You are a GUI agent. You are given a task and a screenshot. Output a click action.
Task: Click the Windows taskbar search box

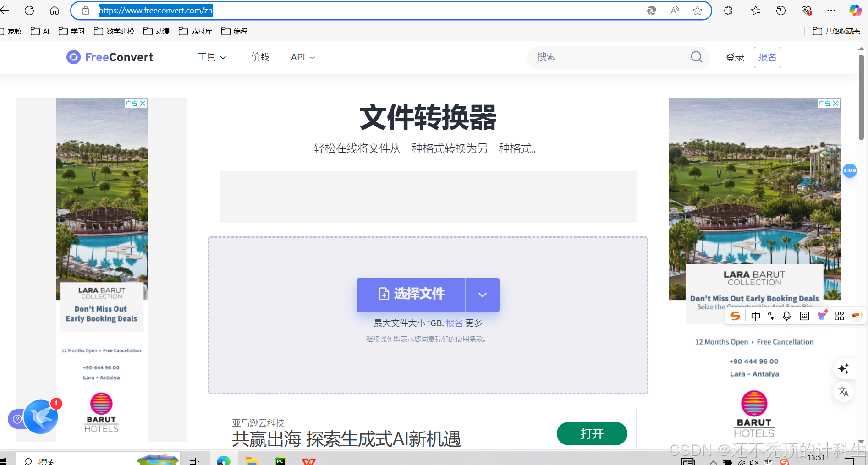[x=99, y=459]
